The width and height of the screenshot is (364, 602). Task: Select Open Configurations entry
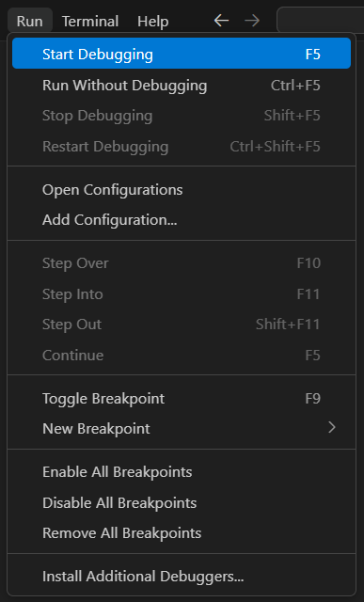(182, 189)
